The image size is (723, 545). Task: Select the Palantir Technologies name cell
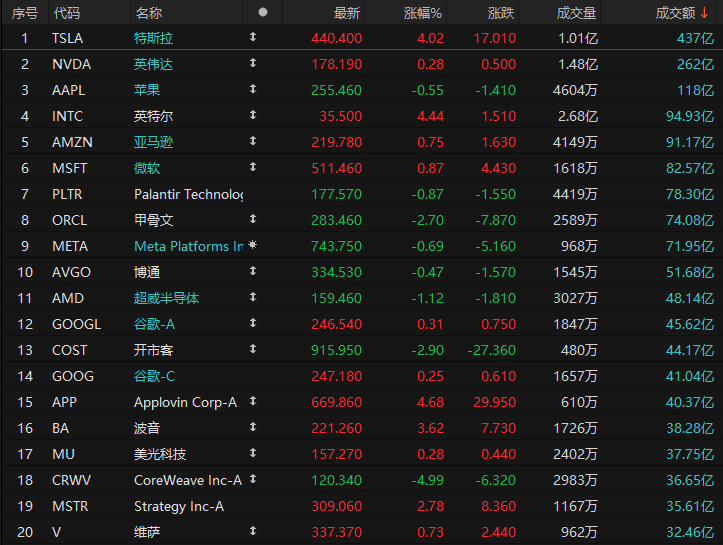tap(189, 194)
